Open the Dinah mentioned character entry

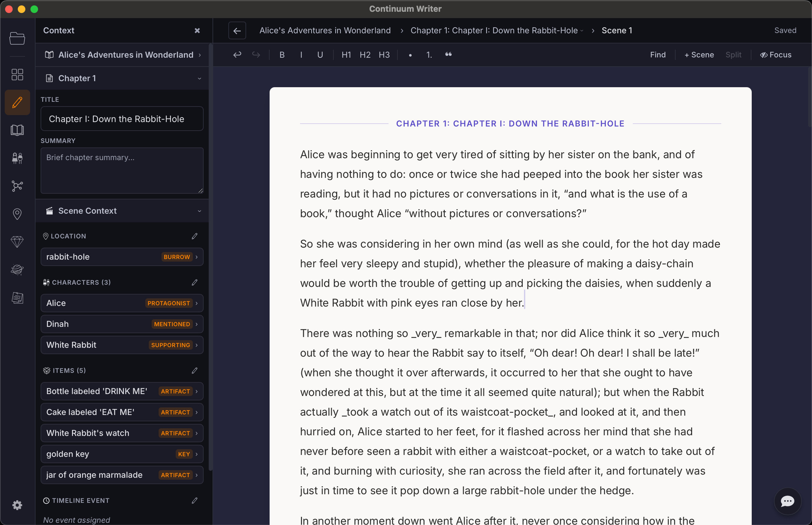coord(122,324)
